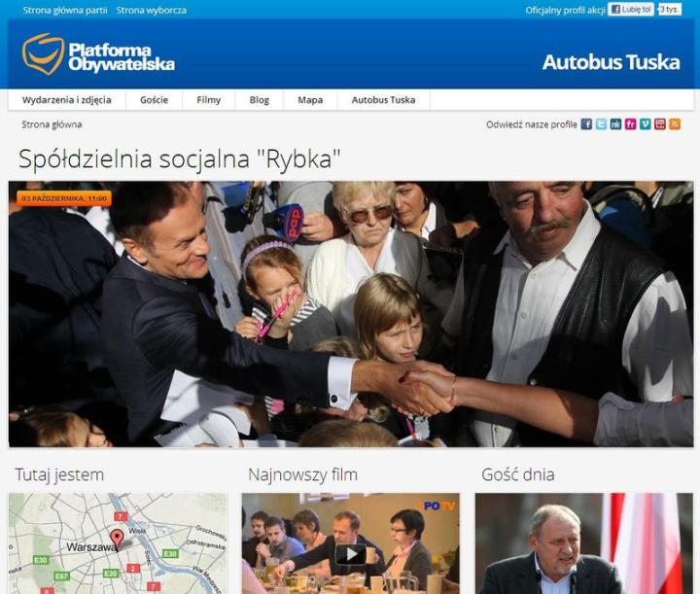Open the Mapa menu item

310,100
